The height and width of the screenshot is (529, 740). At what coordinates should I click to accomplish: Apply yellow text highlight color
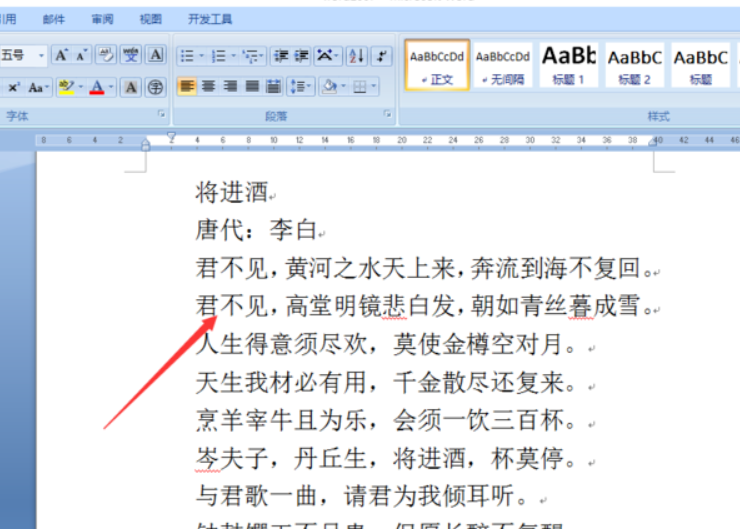point(66,88)
